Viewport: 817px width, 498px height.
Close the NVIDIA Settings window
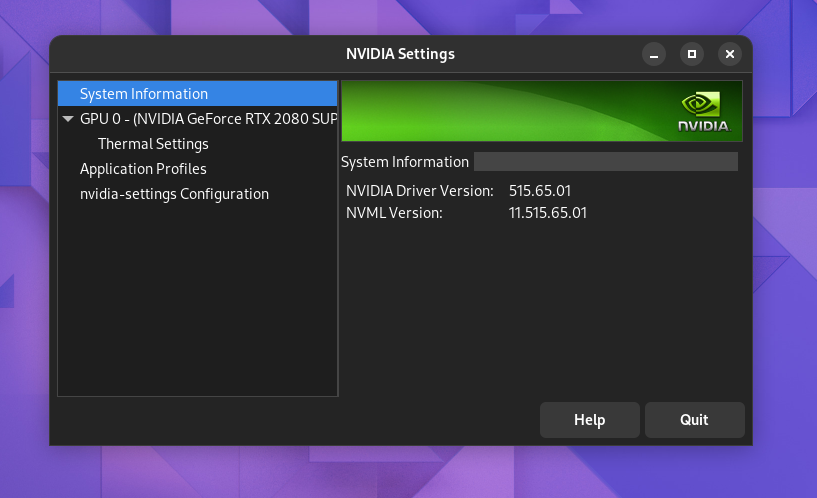coord(730,54)
